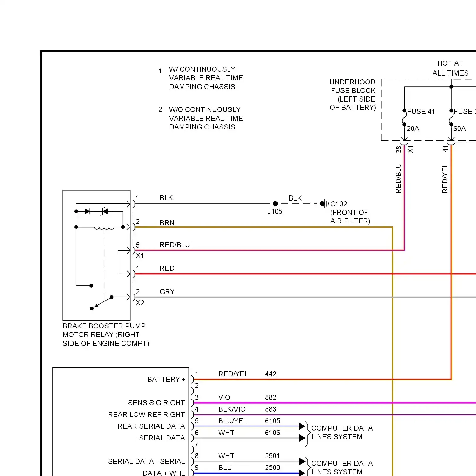This screenshot has height=476, width=476.
Task: Click the "BLK" label on relay pin 1
Action: 166,198
